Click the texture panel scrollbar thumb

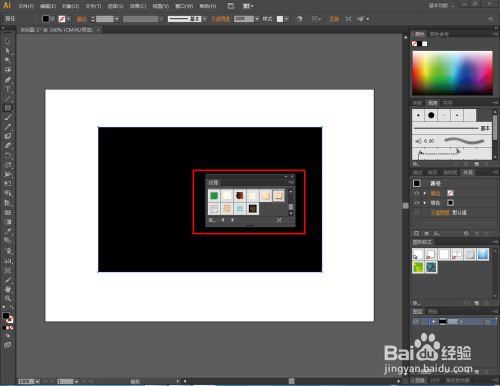(291, 207)
